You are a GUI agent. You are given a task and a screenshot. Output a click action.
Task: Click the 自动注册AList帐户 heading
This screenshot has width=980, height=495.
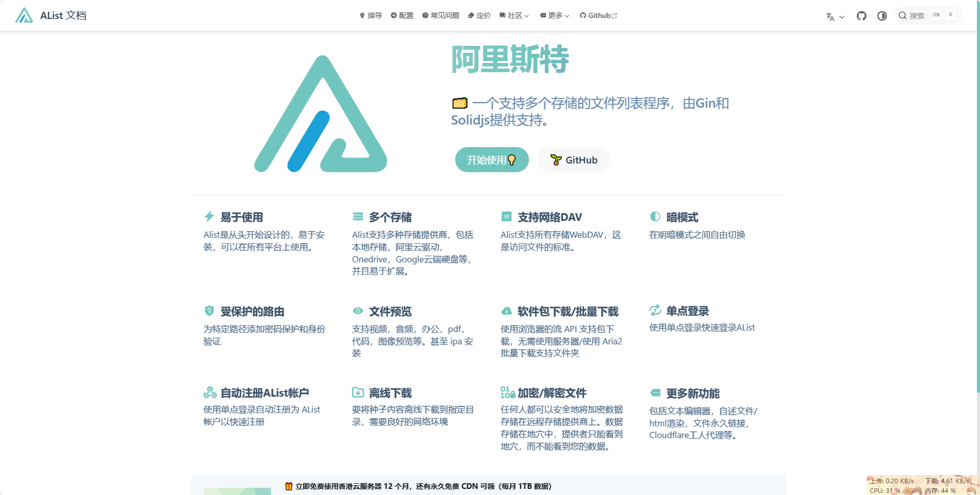click(x=264, y=393)
